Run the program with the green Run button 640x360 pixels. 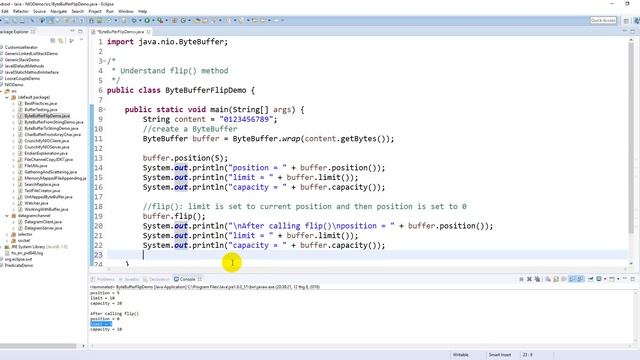pyautogui.click(x=147, y=20)
